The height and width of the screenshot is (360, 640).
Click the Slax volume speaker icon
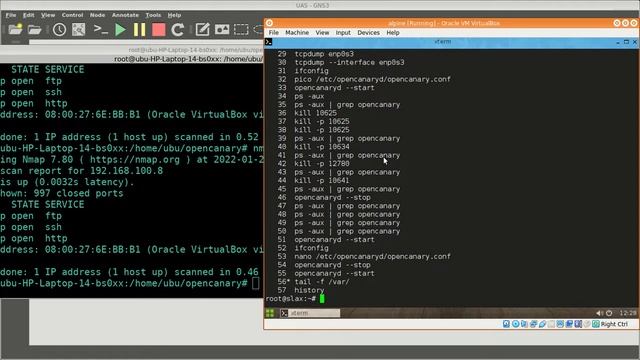599,313
